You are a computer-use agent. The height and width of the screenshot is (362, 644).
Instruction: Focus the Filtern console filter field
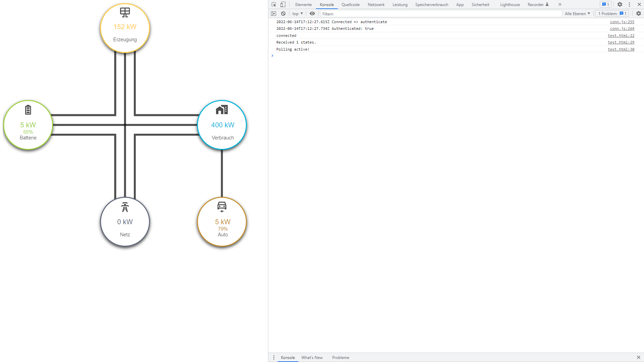441,14
